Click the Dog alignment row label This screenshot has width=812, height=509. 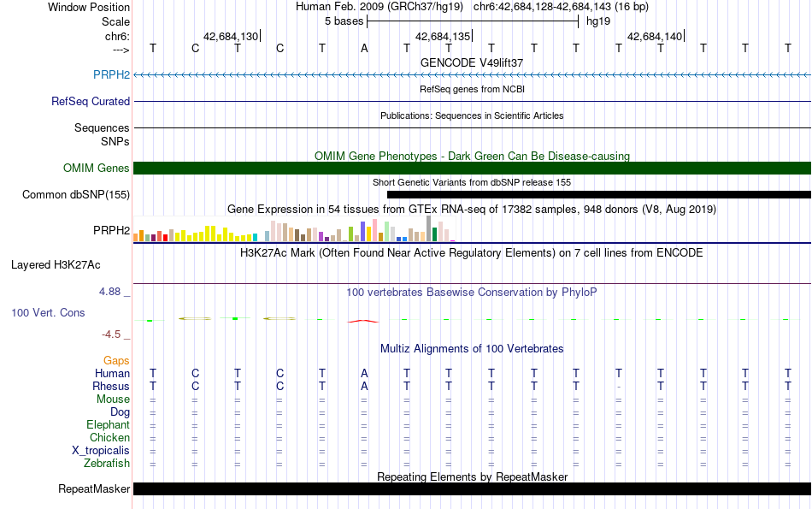(x=121, y=412)
